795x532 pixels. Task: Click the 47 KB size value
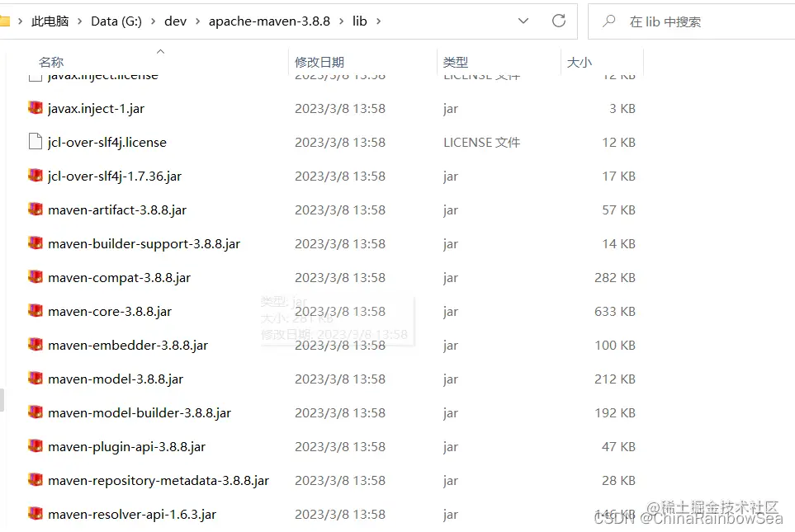618,447
